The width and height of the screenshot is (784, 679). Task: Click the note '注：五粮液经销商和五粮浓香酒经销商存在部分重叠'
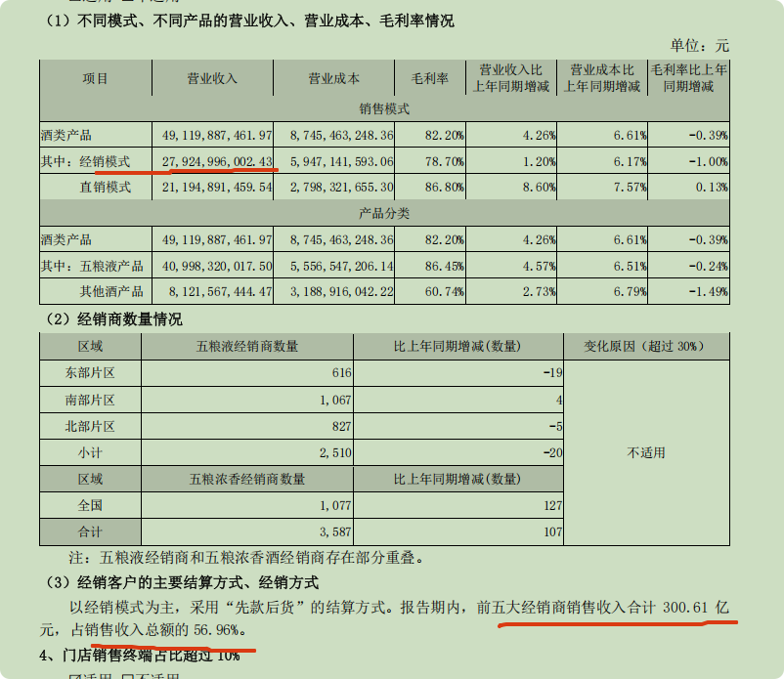tap(246, 558)
